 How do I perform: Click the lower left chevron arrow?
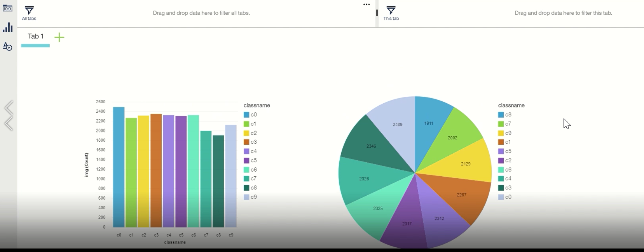[x=9, y=124]
